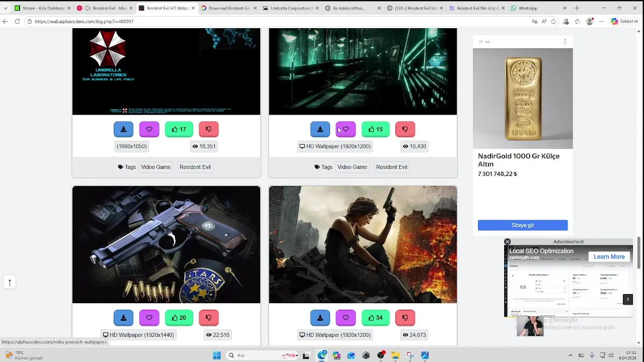Open the green corridor wallpaper thumbnail
This screenshot has width=644, height=362.
click(363, 71)
